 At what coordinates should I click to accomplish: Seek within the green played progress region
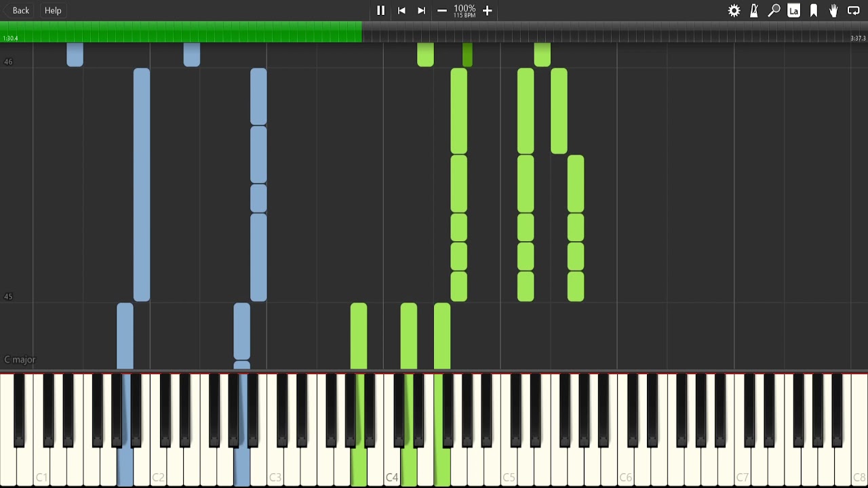pyautogui.click(x=181, y=32)
